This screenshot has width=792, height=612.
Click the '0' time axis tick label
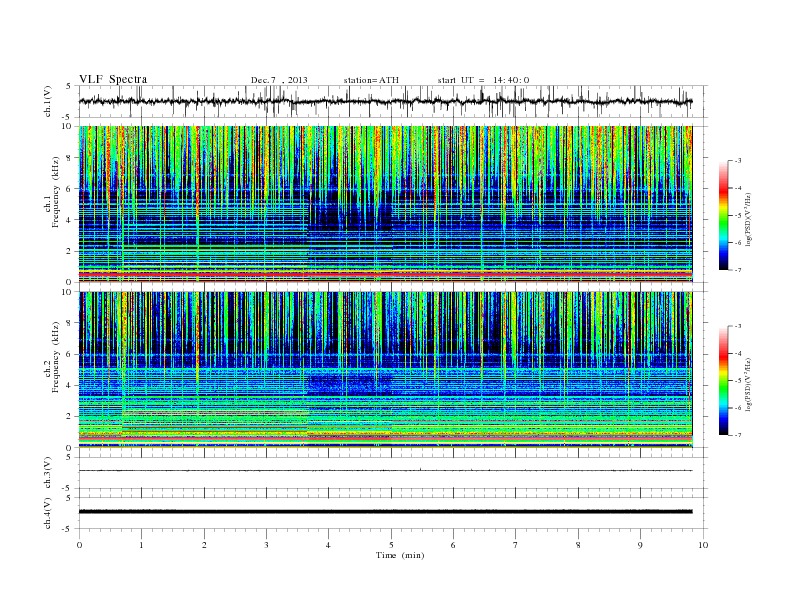pos(79,545)
